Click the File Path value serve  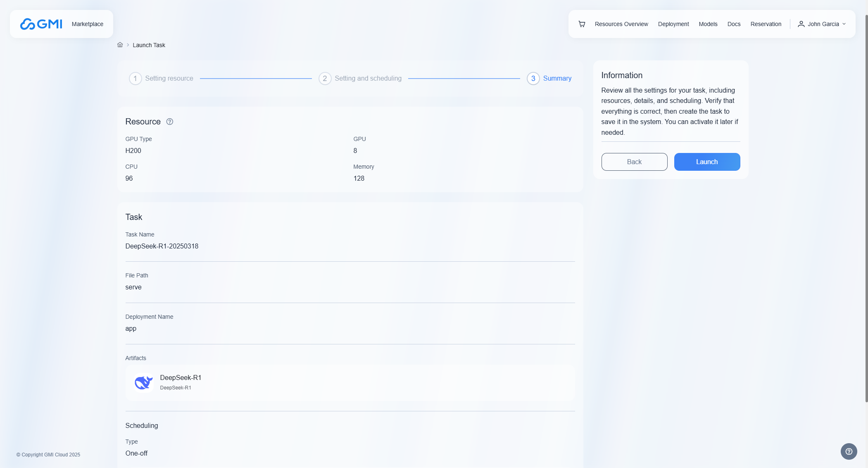[x=133, y=287]
